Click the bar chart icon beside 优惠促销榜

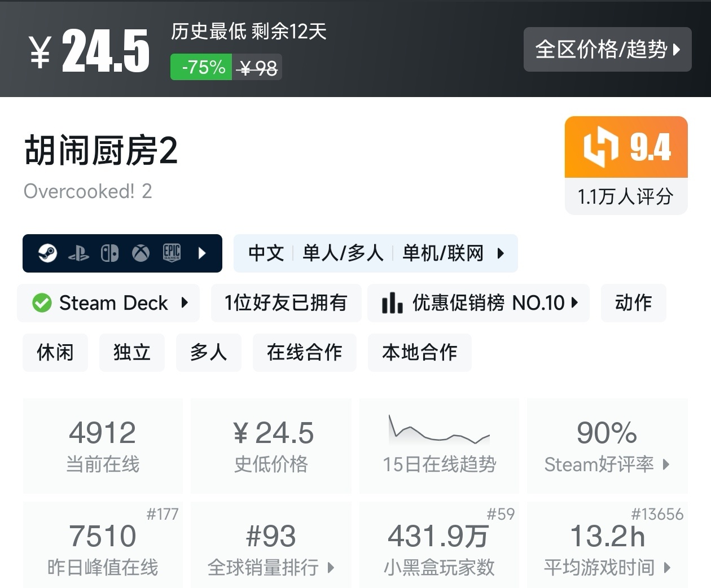[x=392, y=303]
